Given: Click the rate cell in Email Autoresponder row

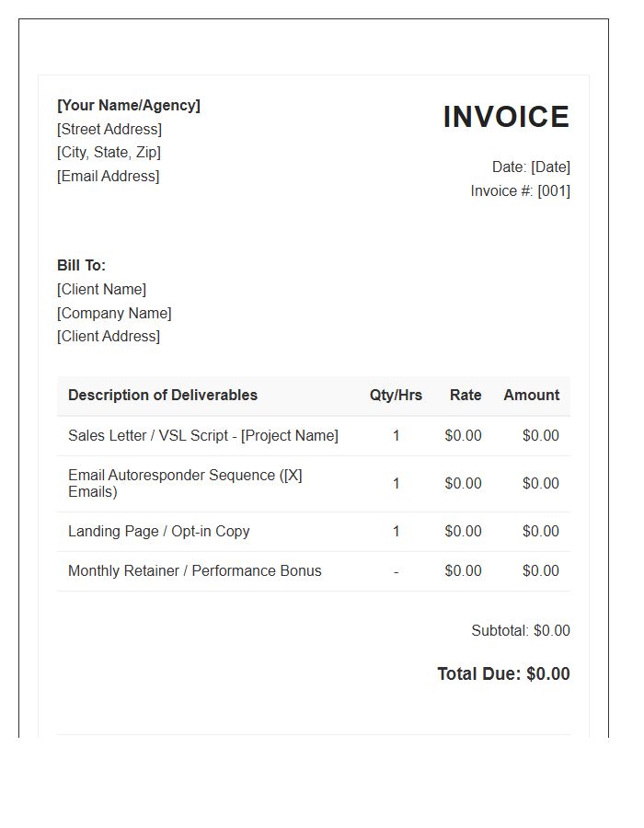Looking at the screenshot, I should 463,484.
